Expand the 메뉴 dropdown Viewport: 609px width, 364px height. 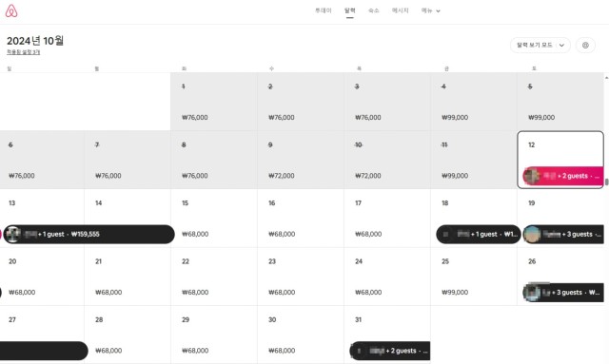coord(431,10)
